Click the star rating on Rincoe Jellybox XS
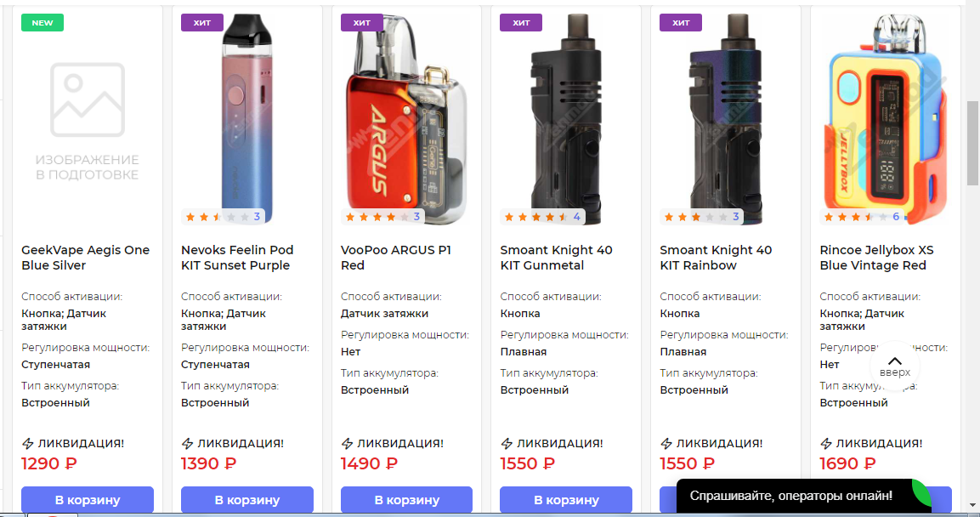 (855, 217)
